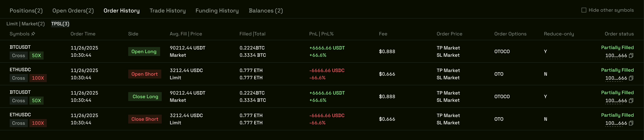Image resolution: width=644 pixels, height=140 pixels.
Task: Check the Hide other symbols checkbox
Action: [584, 10]
